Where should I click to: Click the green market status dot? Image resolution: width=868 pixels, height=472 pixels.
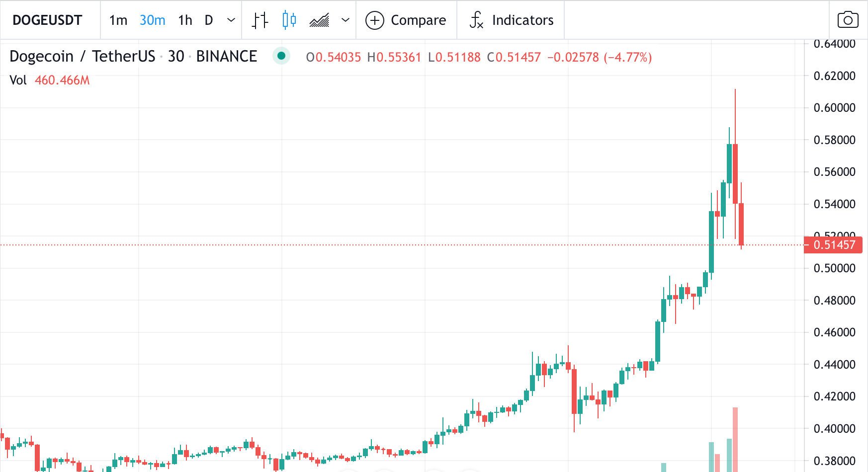click(x=281, y=56)
